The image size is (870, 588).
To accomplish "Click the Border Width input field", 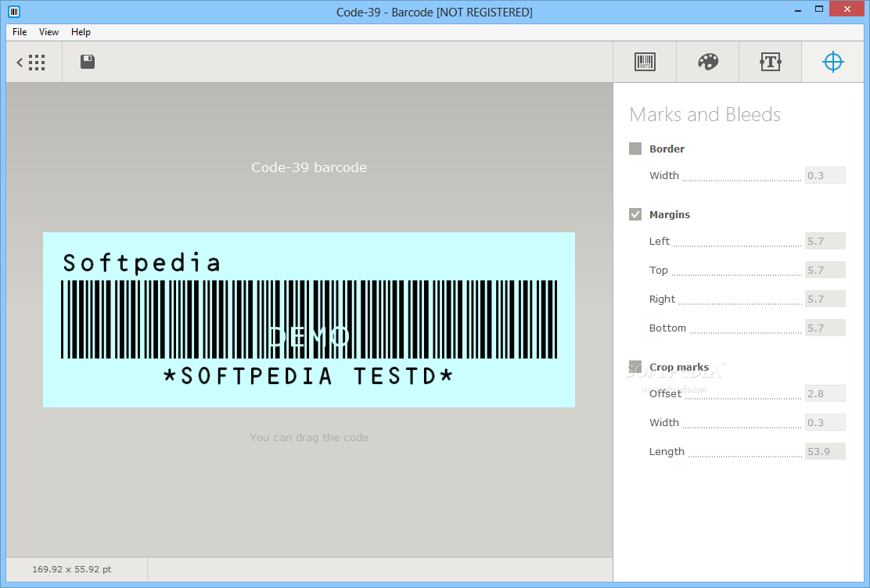I will 825,175.
